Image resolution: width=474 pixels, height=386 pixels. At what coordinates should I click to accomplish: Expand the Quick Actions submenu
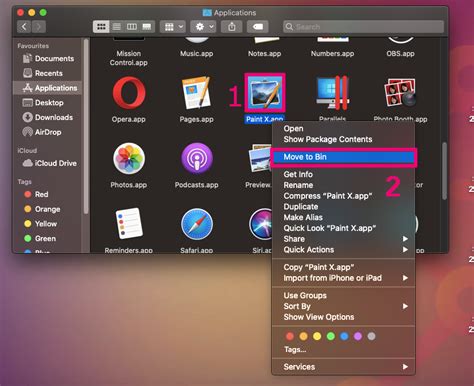pyautogui.click(x=343, y=250)
